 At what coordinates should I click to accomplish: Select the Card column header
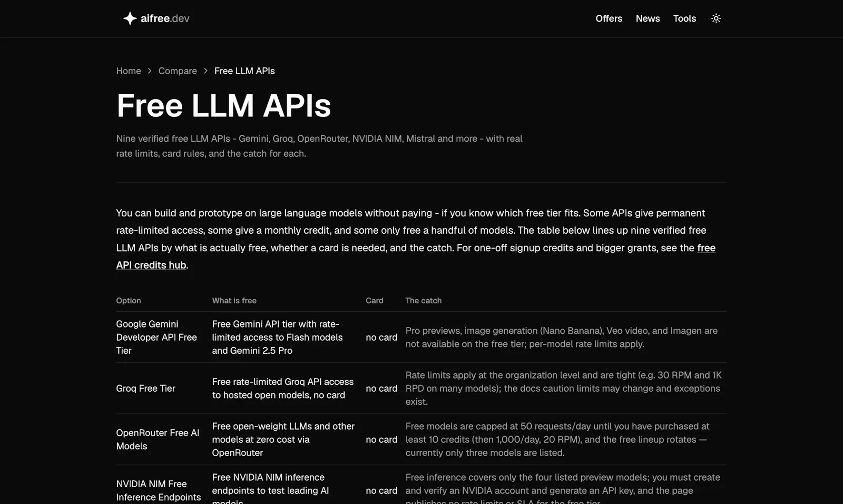coord(375,301)
